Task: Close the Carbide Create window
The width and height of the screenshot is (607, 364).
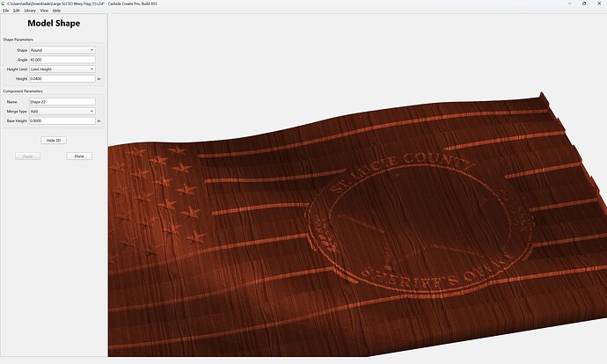Action: pos(599,4)
